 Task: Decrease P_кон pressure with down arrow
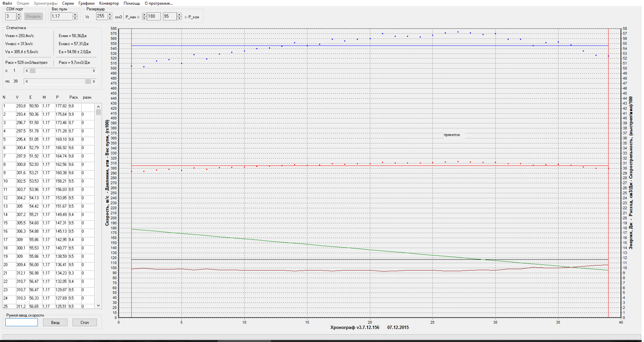tap(179, 18)
